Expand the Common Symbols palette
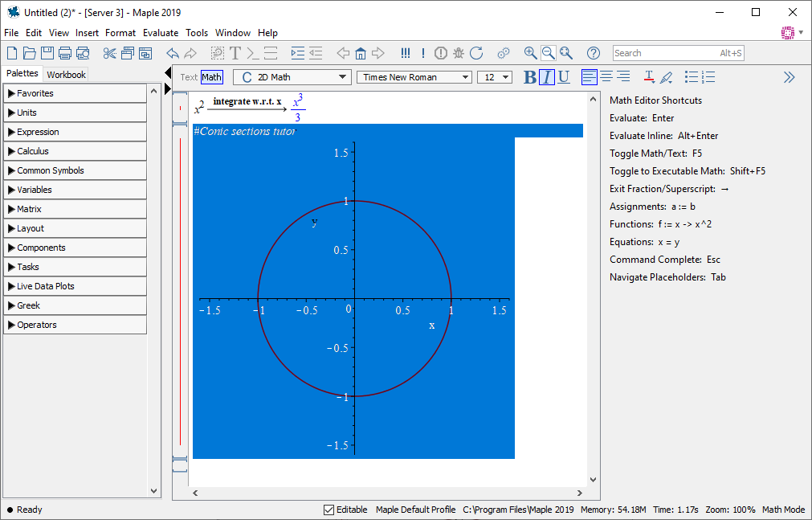Screen dimensions: 812x520 75,170
